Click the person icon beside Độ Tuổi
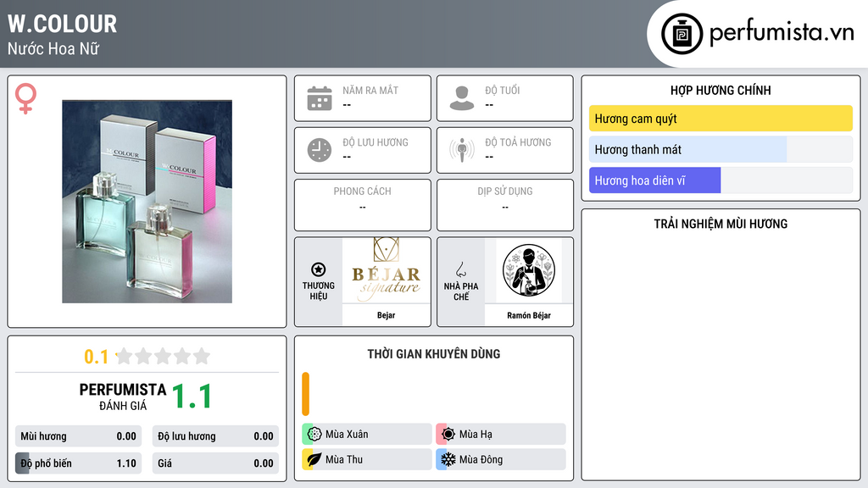 462,98
